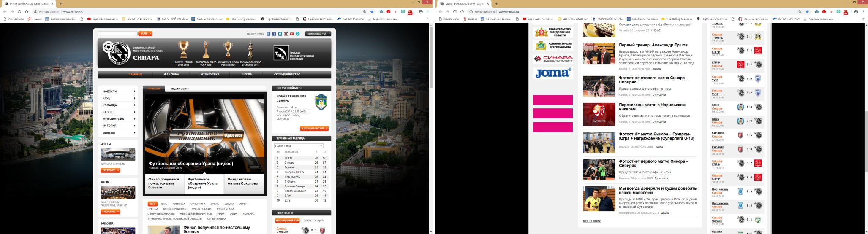This screenshot has width=868, height=234.
Task: Click the Sinara club logo emblem
Action: pos(116,53)
